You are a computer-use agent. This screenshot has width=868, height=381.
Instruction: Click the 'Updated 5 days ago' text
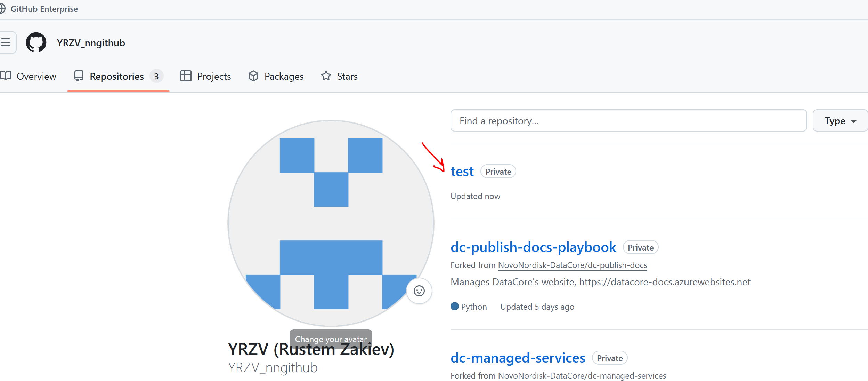[x=537, y=307]
